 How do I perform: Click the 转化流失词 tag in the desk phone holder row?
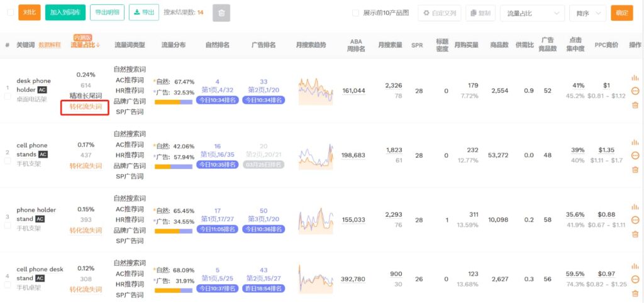(86, 106)
